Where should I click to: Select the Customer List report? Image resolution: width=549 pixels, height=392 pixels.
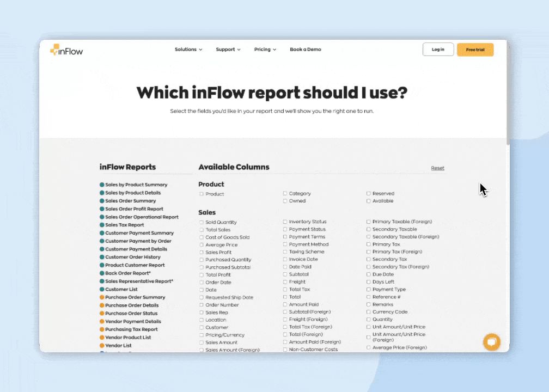(121, 289)
